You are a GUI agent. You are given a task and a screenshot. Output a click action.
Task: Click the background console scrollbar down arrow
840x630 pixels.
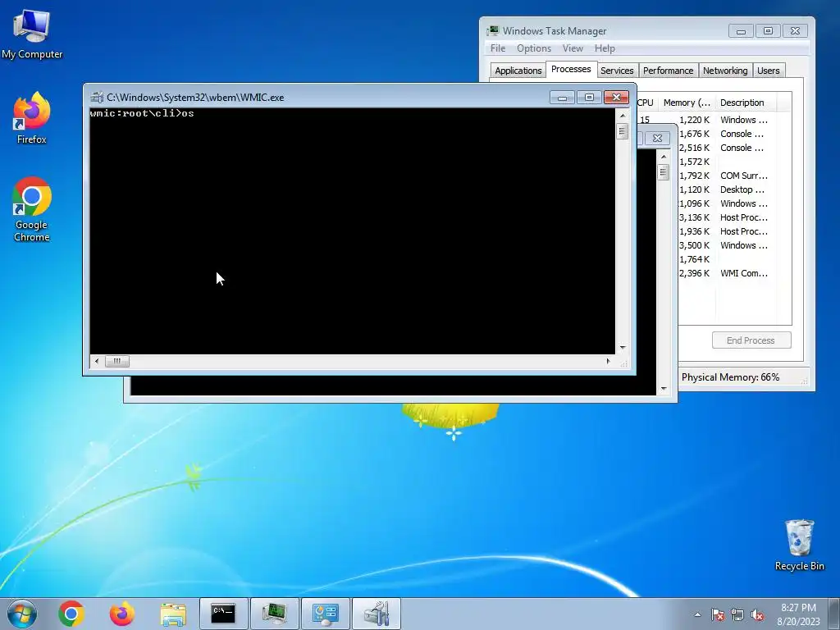tap(664, 389)
